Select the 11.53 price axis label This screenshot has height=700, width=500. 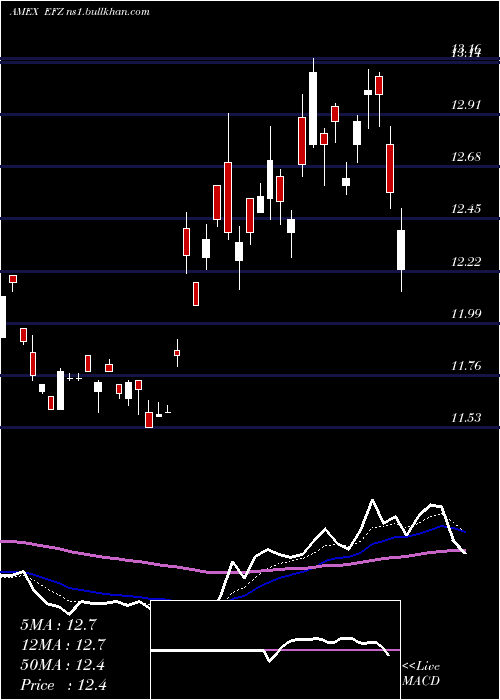pyautogui.click(x=466, y=418)
